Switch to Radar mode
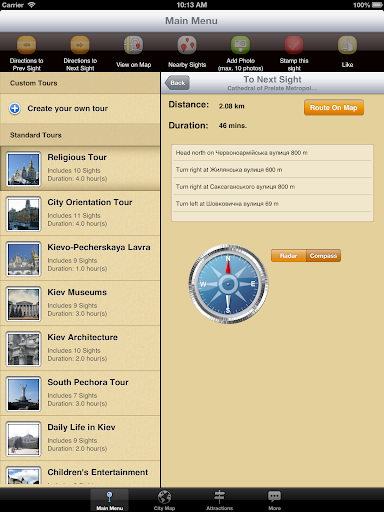Viewport: 384px width, 512px height. click(x=288, y=256)
